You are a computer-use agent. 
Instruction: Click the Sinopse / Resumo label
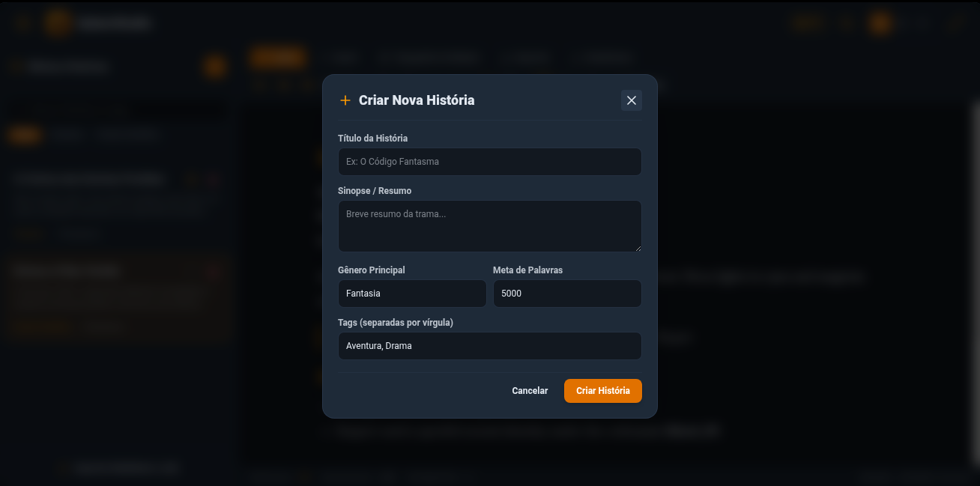point(375,191)
